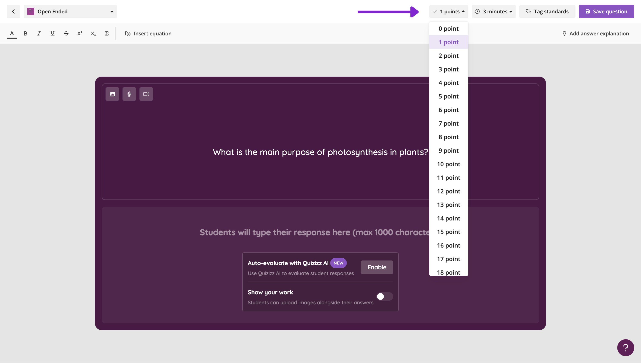Toggle bold formatting
Image resolution: width=641 pixels, height=364 pixels.
tap(25, 34)
